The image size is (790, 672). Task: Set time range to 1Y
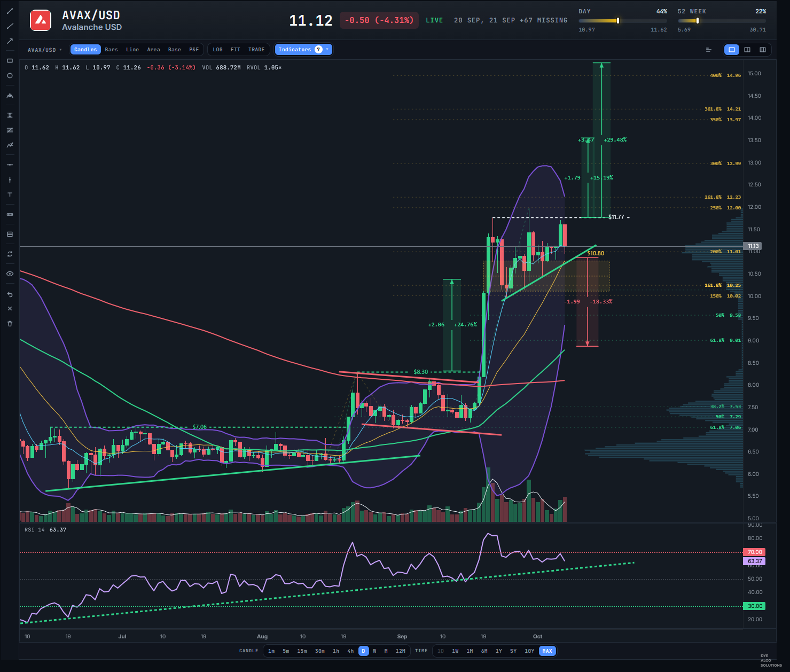[x=499, y=651]
